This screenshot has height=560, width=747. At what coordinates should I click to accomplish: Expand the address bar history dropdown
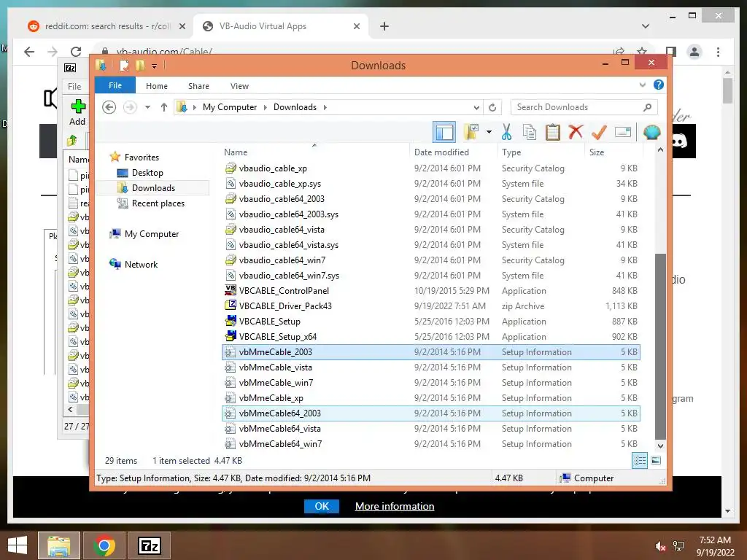point(476,107)
